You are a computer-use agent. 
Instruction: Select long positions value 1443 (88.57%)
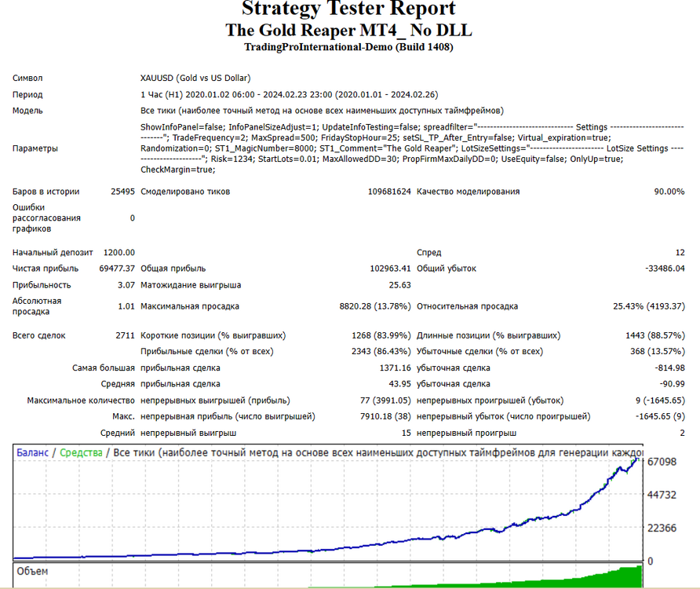click(655, 335)
